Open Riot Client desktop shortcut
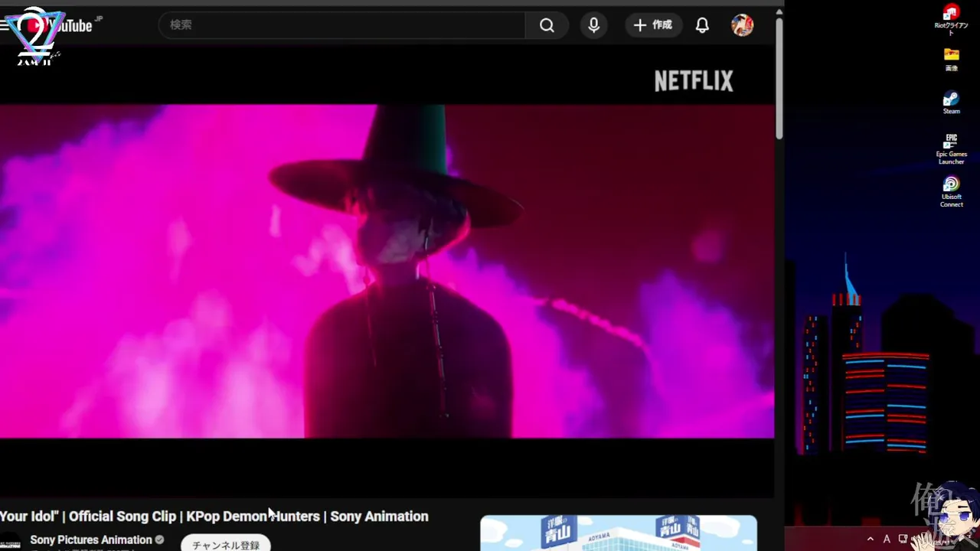Viewport: 980px width, 551px height. coord(951,21)
